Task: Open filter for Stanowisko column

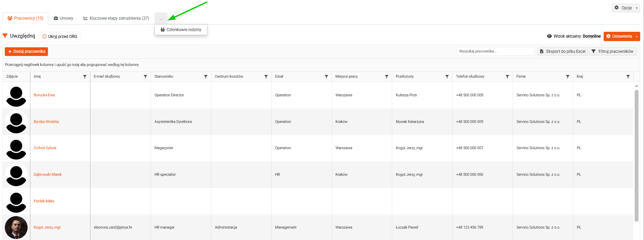Action: pos(206,77)
